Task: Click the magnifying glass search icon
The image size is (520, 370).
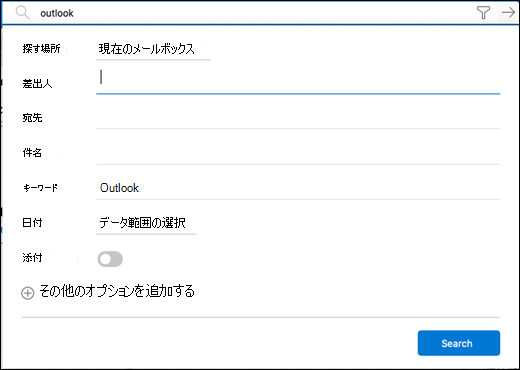Action: pyautogui.click(x=23, y=13)
